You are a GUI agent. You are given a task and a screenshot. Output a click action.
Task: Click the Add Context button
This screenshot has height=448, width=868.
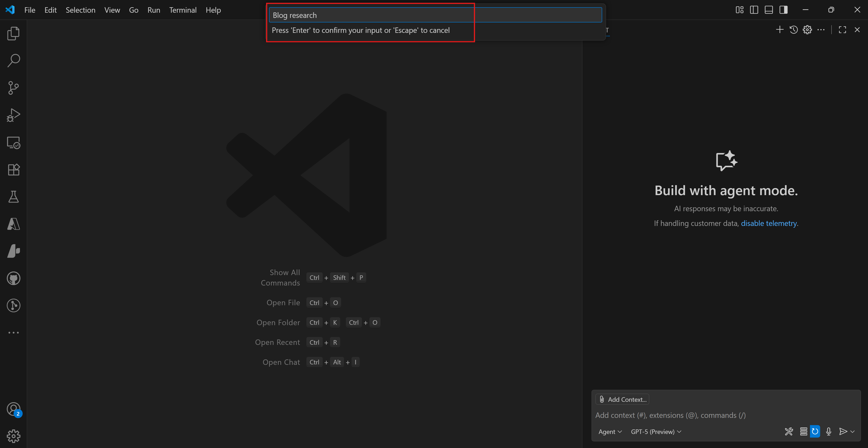622,400
